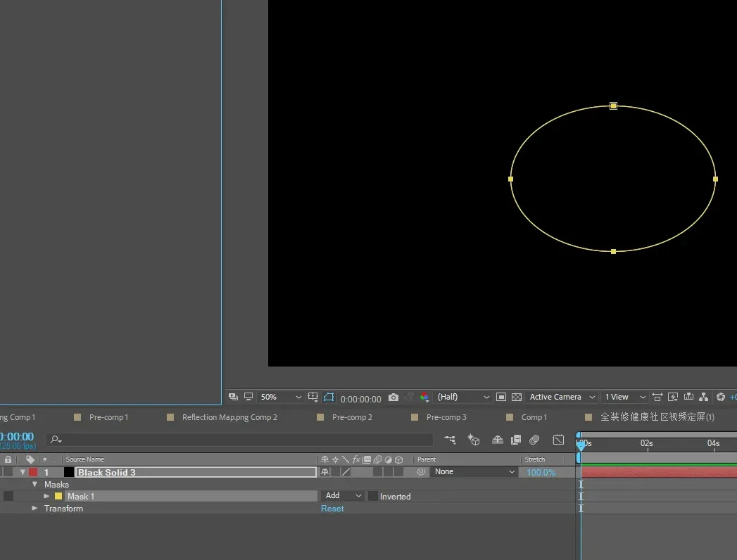Click the 100.0% stretch value
Viewport: 737px width, 560px height.
click(x=541, y=473)
